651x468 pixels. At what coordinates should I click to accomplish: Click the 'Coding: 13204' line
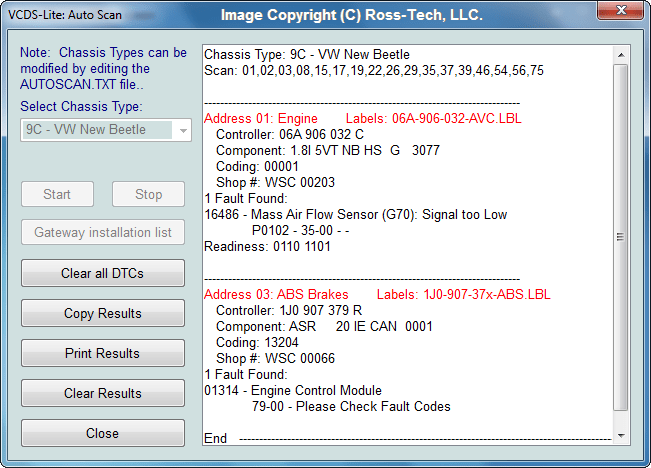pyautogui.click(x=257, y=343)
